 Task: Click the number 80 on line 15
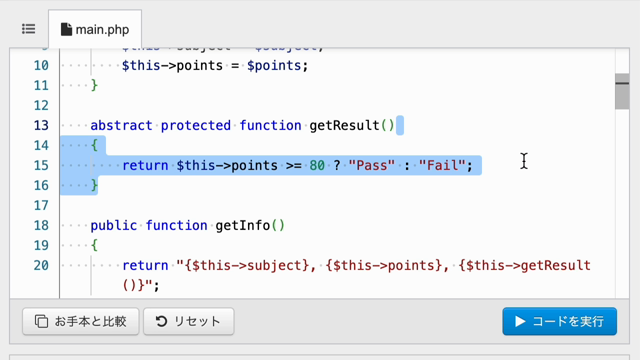pyautogui.click(x=317, y=165)
